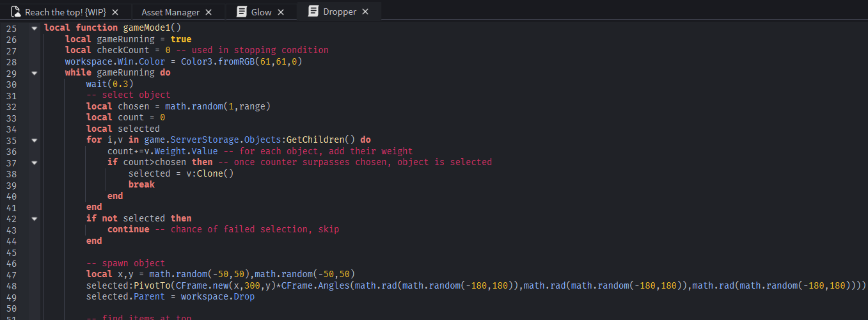Close the Glow script tab
The width and height of the screenshot is (868, 320).
click(x=280, y=12)
